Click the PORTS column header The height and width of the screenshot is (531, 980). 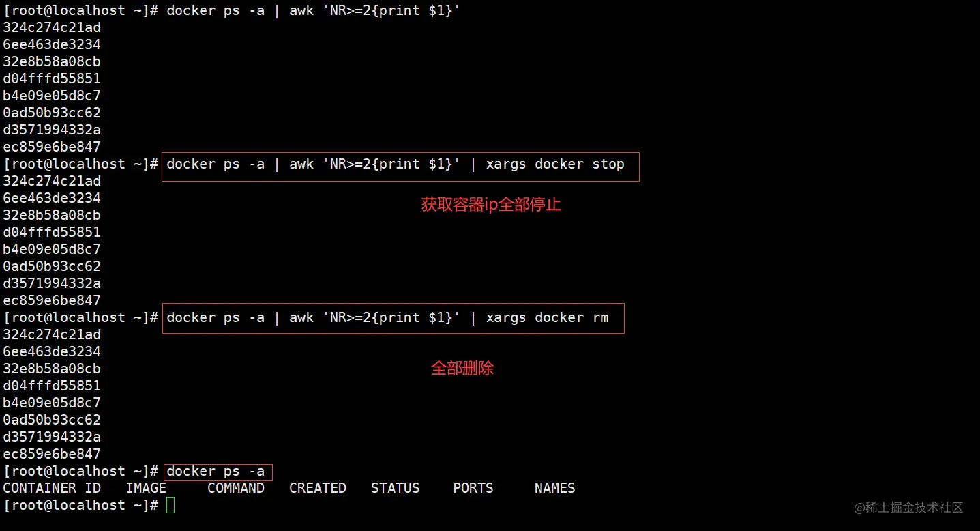tap(473, 488)
